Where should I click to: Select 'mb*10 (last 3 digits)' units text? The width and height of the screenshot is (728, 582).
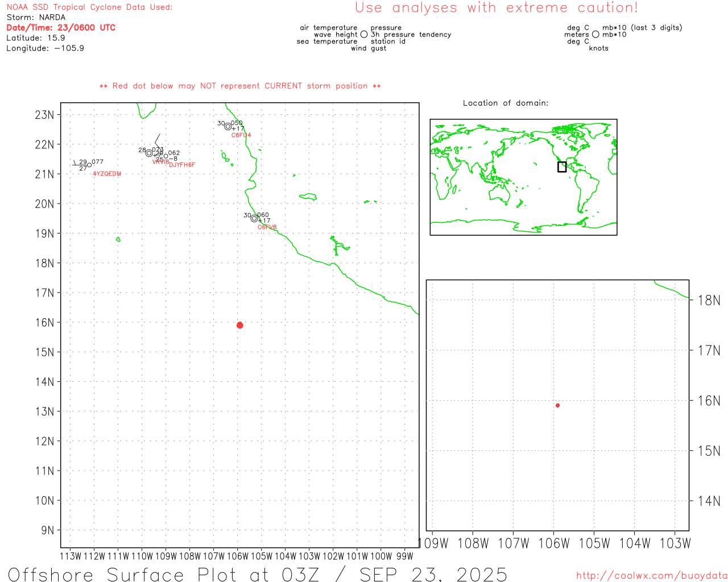point(642,27)
